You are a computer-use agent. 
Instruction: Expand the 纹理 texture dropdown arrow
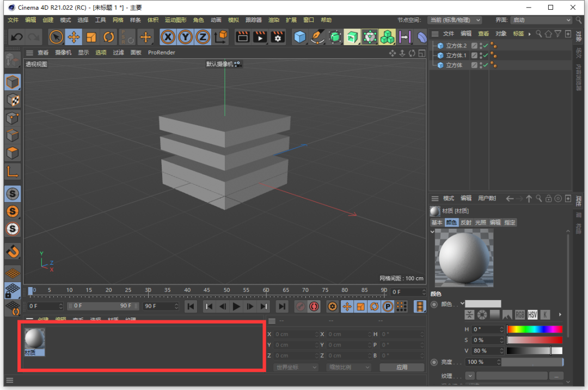coord(469,376)
